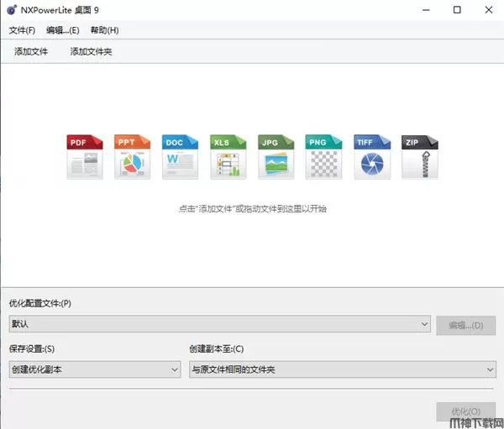Minimize the NXPowerLite window

(426, 10)
